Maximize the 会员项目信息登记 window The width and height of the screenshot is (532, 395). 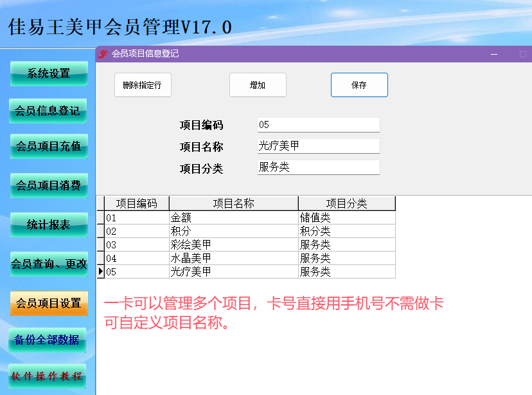[x=523, y=54]
